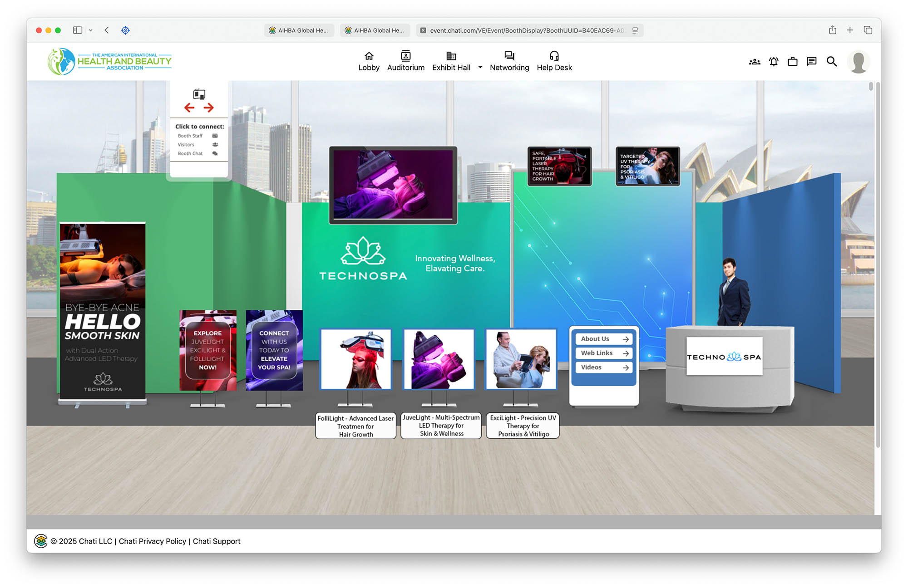Open Safari sidebar options chevron

tap(91, 30)
